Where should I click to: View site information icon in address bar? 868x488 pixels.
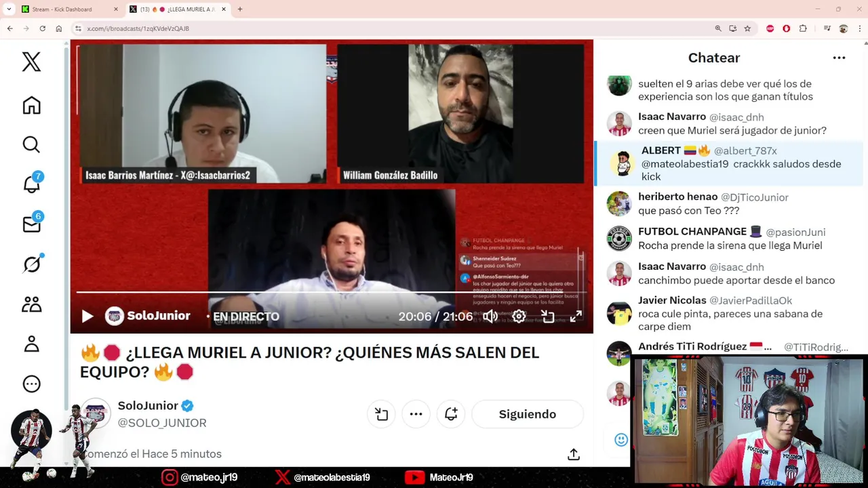[x=79, y=28]
